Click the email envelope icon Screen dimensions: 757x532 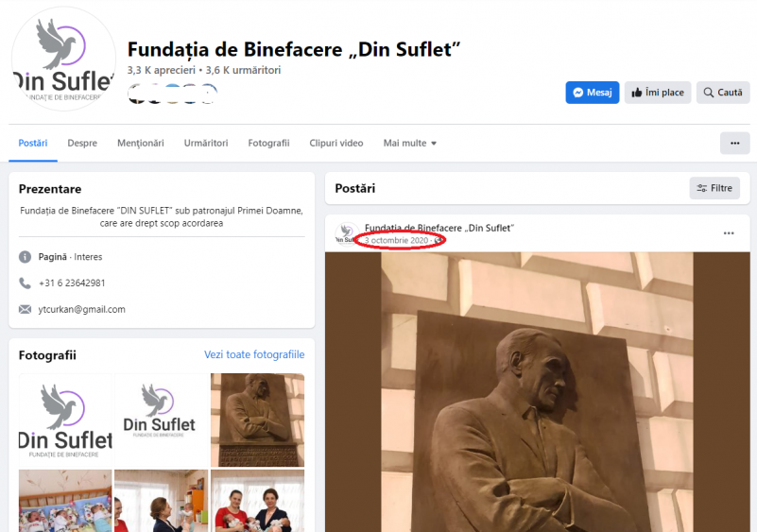pyautogui.click(x=25, y=309)
